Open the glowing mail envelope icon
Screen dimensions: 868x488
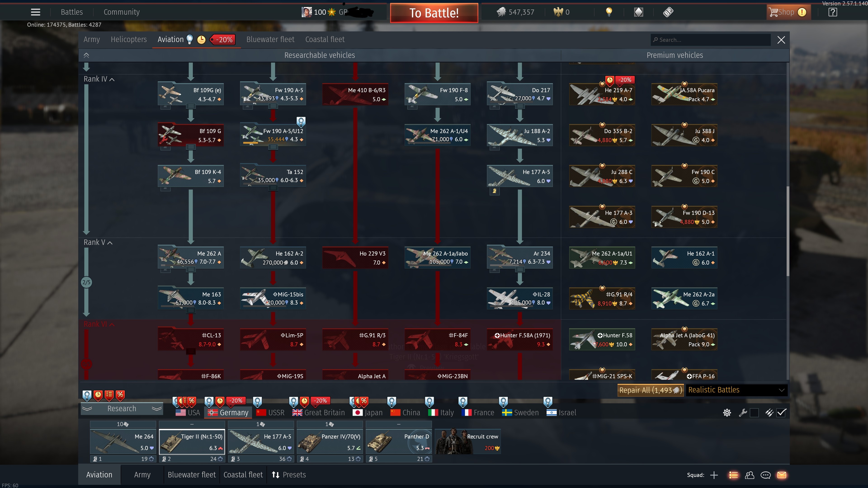[x=782, y=475]
